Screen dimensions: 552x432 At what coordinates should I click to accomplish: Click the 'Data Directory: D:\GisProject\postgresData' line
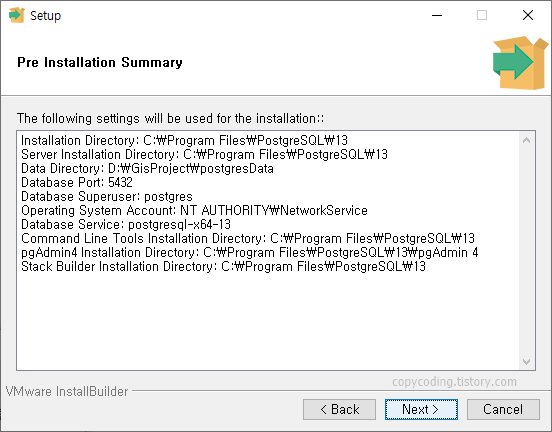(147, 169)
